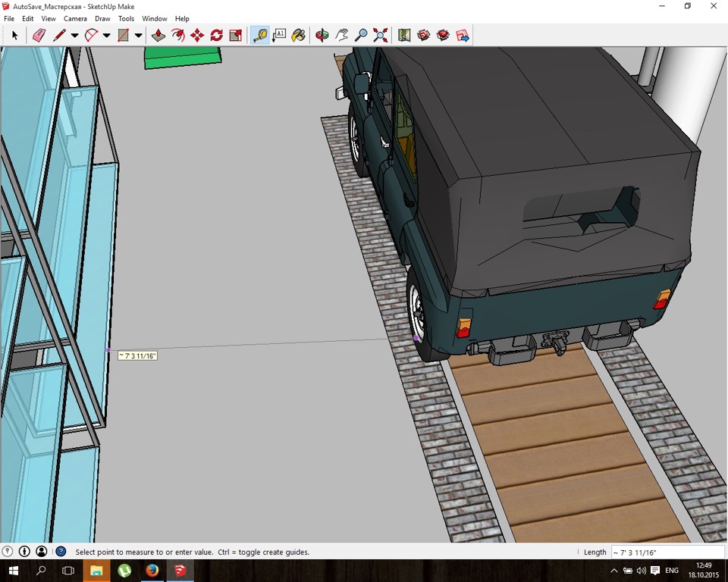Click the Length measurement input field

tap(667, 552)
